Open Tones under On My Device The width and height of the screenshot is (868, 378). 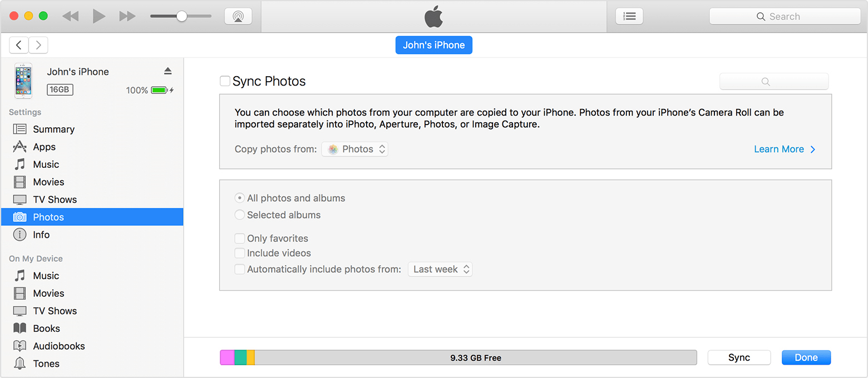coord(92,364)
